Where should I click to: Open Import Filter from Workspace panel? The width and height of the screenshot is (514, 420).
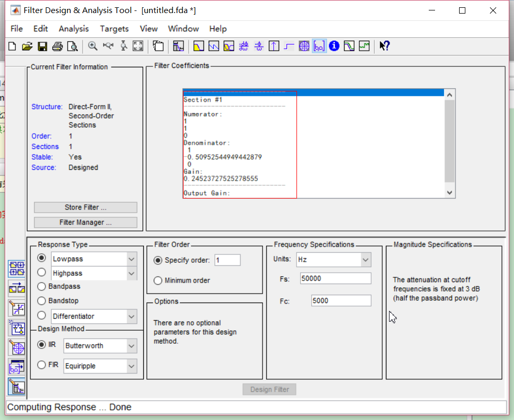(x=16, y=367)
